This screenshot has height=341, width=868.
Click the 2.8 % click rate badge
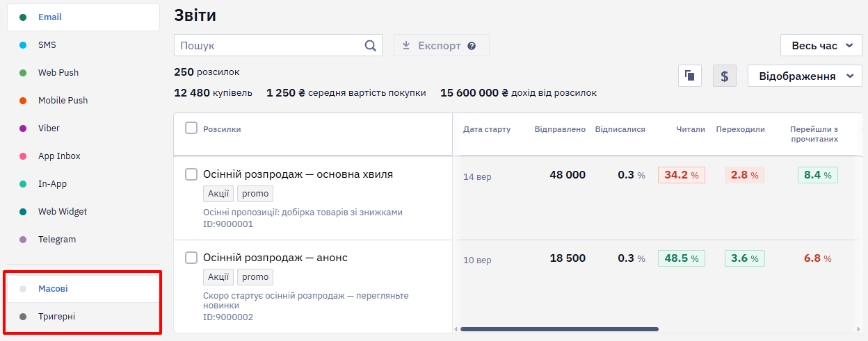click(744, 175)
